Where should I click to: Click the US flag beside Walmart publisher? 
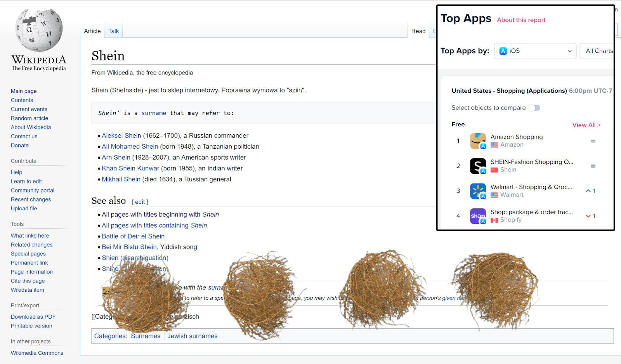point(494,195)
